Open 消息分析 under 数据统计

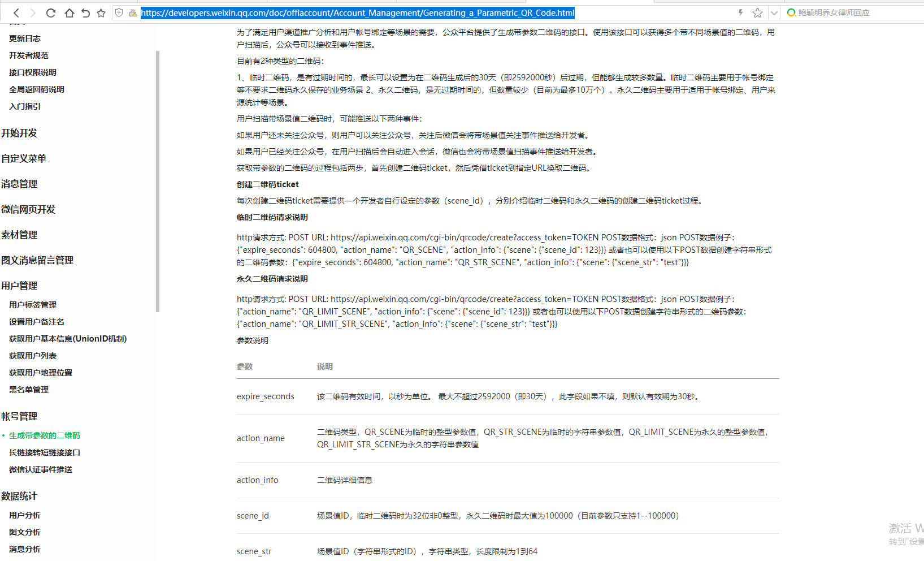[x=25, y=549]
